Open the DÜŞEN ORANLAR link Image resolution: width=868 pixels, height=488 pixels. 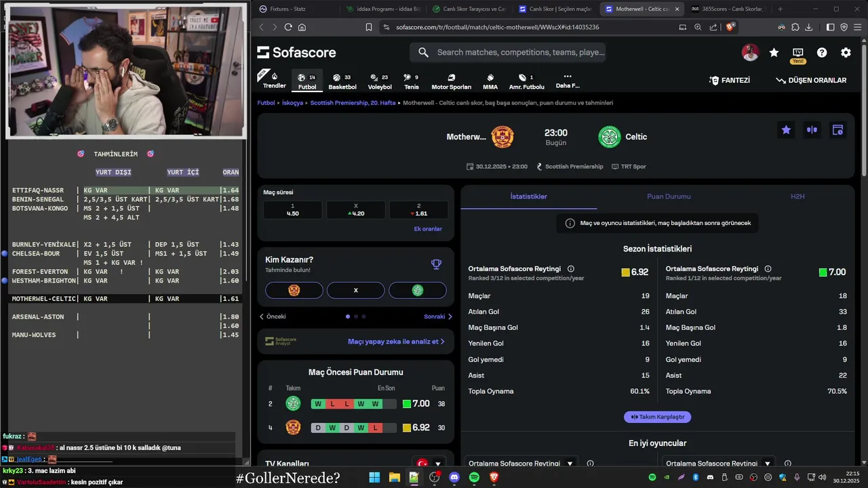click(811, 80)
